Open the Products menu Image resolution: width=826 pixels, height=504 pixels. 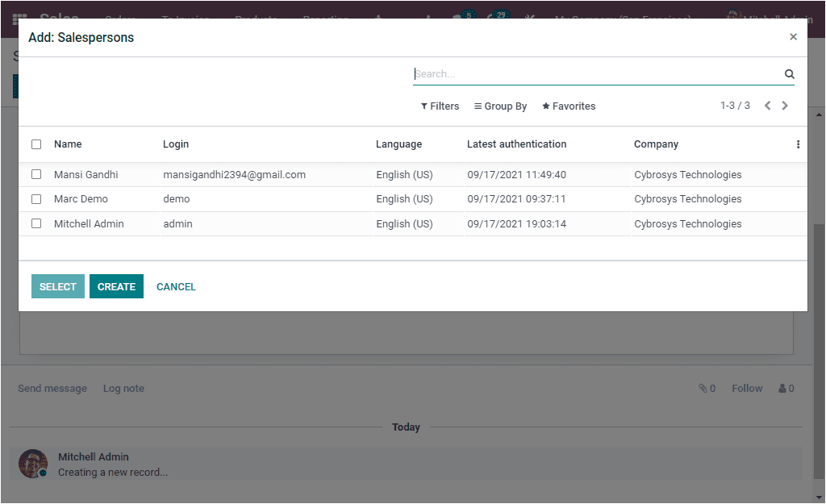[255, 19]
